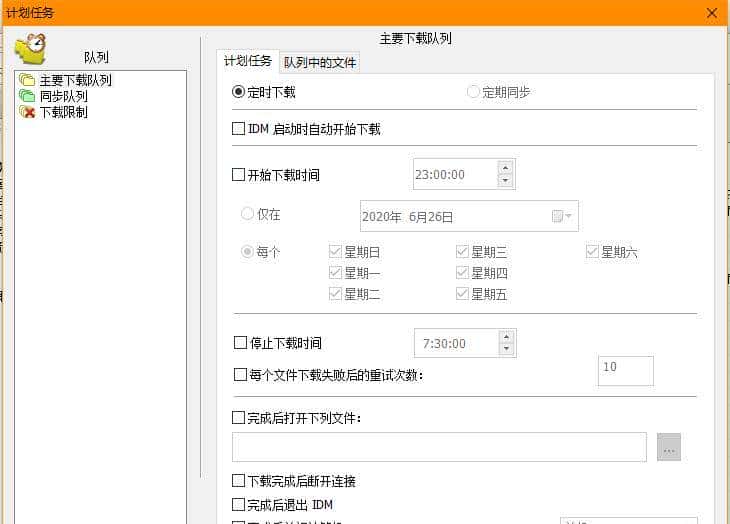Click the 2020年 6月26日 date field
The image size is (730, 524).
(469, 216)
